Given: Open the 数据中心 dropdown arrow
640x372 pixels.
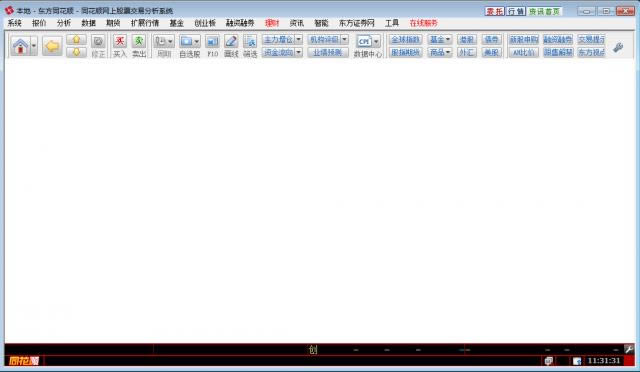Looking at the screenshot, I should click(x=376, y=41).
